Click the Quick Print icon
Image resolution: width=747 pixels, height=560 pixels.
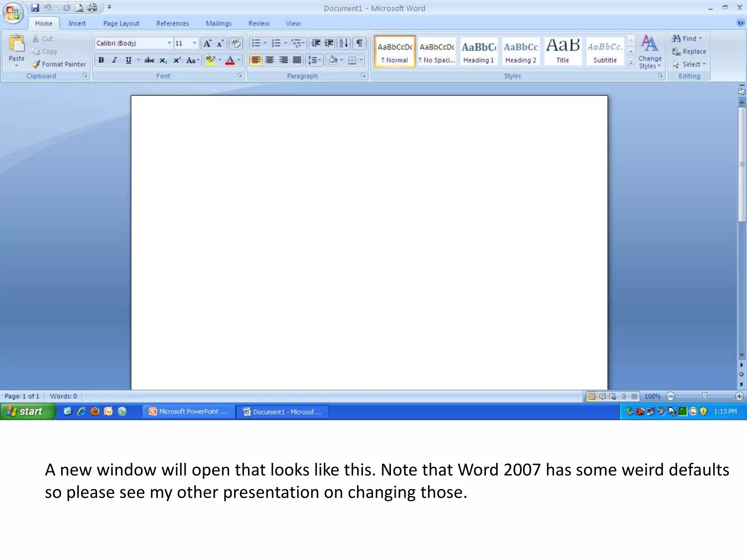93,8
